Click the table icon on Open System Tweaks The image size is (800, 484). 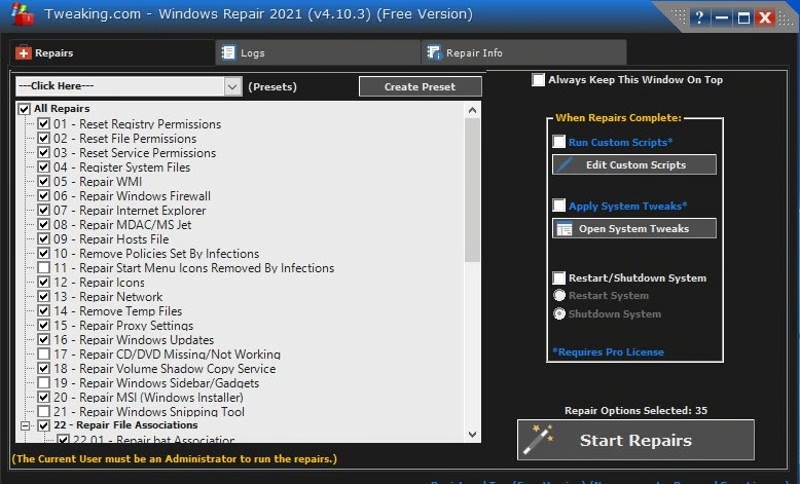pyautogui.click(x=564, y=228)
